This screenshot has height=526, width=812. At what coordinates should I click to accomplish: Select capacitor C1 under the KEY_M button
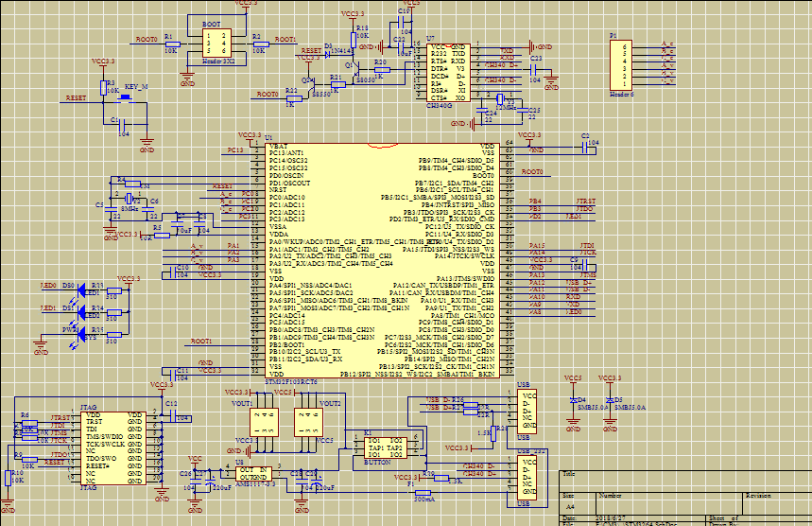click(123, 125)
